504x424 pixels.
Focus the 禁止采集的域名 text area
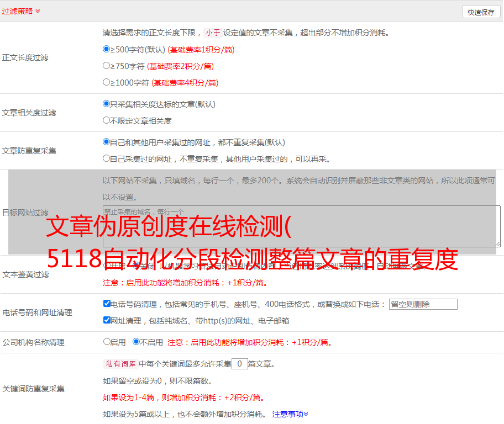[302, 226]
